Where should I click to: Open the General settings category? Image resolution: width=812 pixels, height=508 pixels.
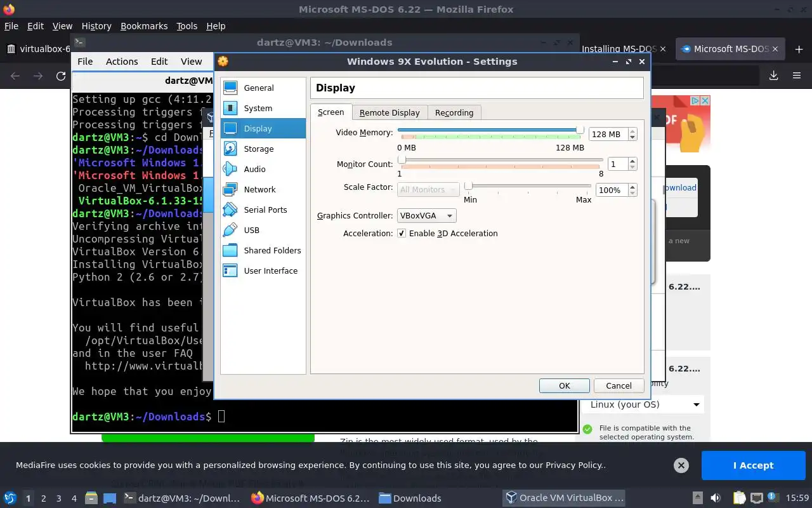point(263,88)
